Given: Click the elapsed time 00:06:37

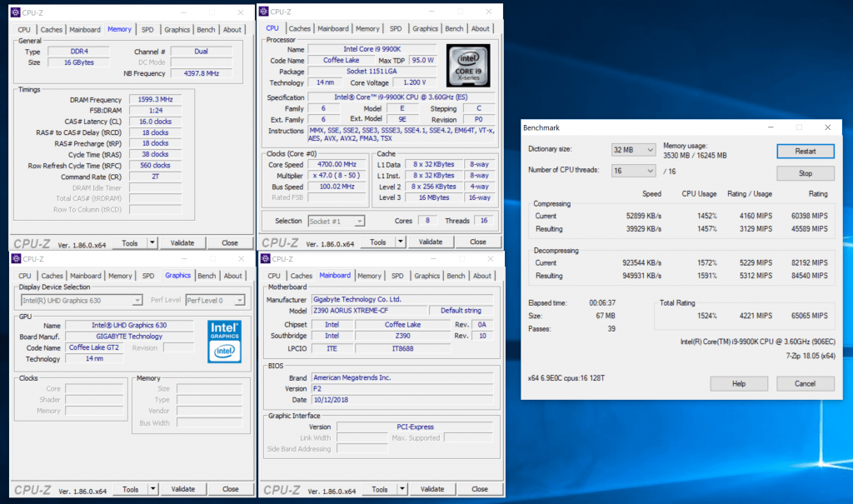Looking at the screenshot, I should (x=602, y=302).
